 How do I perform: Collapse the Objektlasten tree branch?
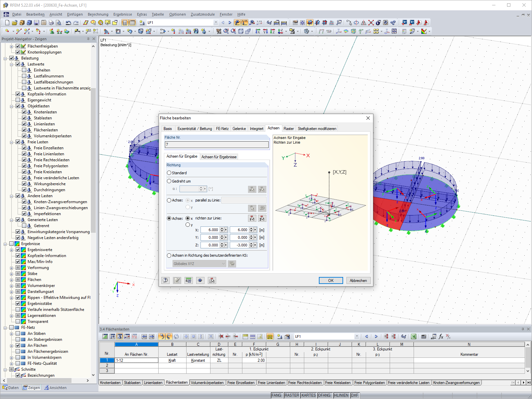[11, 106]
